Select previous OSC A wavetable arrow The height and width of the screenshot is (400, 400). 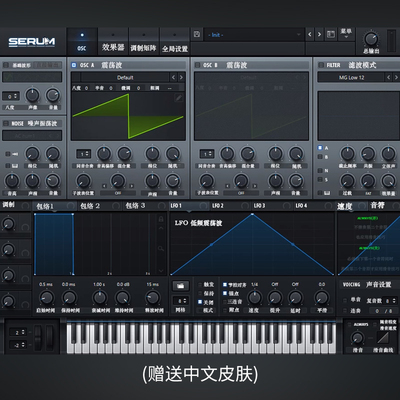(173, 78)
